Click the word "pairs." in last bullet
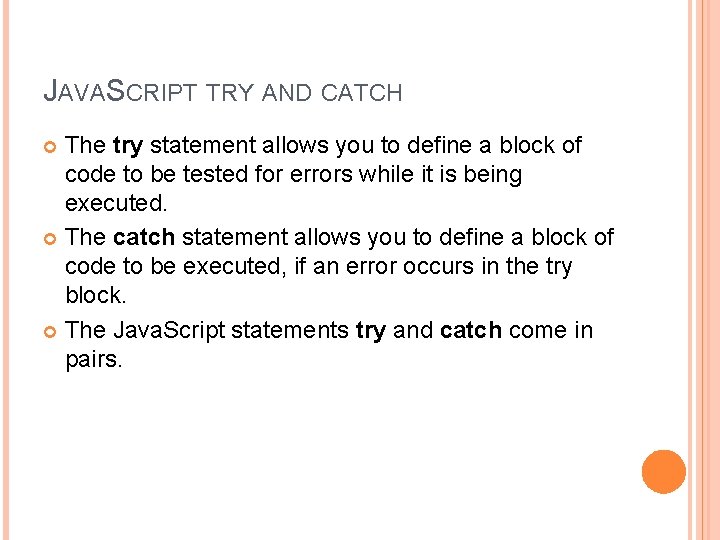 (94, 359)
